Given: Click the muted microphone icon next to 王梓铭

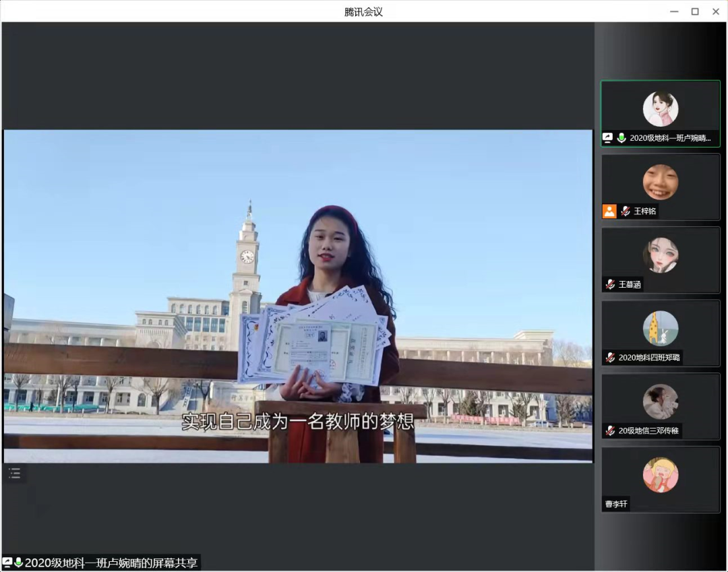Looking at the screenshot, I should click(x=626, y=211).
